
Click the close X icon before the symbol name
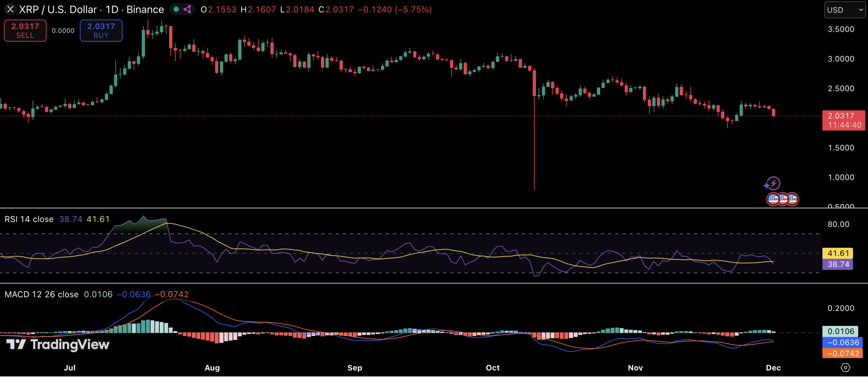[x=11, y=9]
